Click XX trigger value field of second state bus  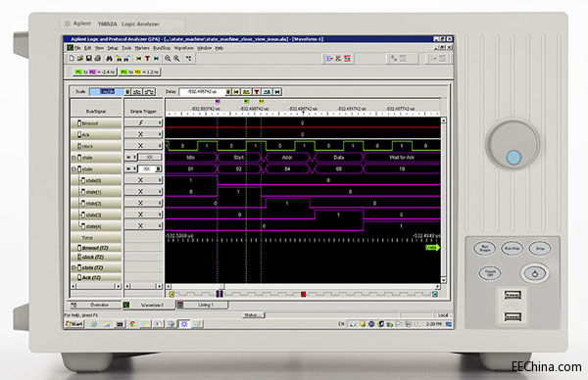click(x=147, y=169)
